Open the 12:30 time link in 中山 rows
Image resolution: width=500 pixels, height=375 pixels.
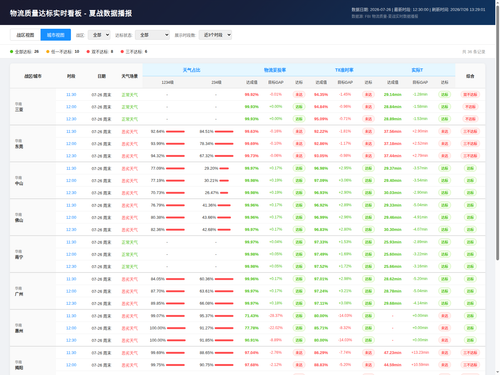pos(71,193)
